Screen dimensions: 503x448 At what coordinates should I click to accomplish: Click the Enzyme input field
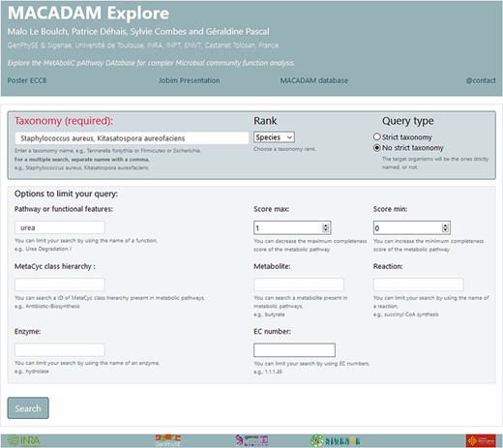(60, 349)
